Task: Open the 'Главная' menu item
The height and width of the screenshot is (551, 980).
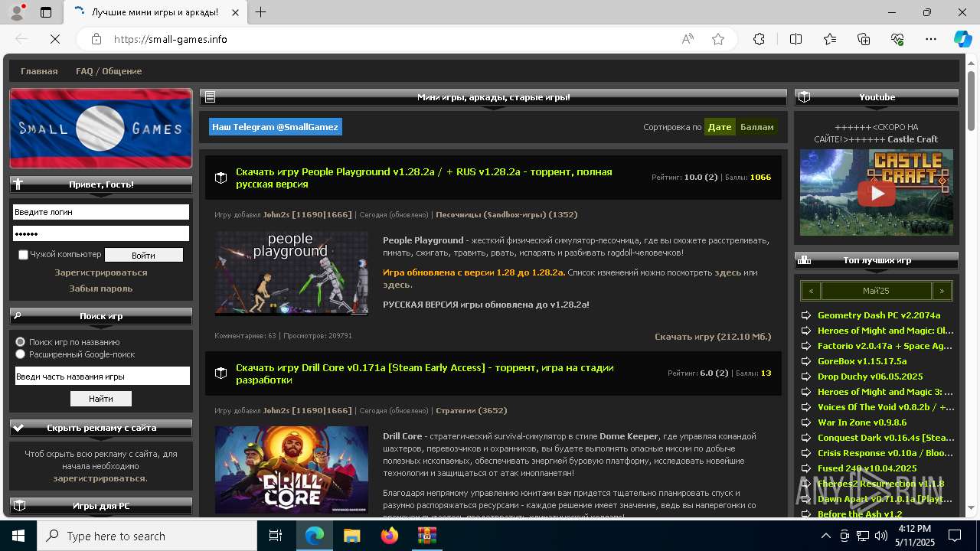Action: point(39,71)
